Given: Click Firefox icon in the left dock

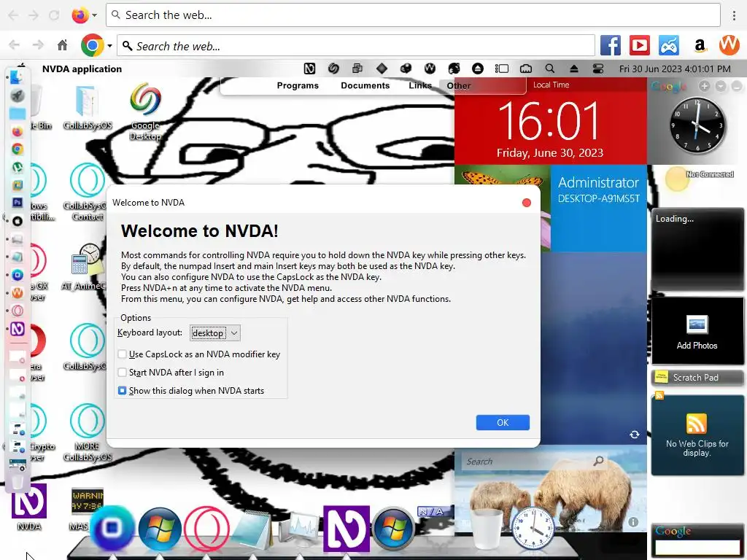Looking at the screenshot, I should [x=18, y=131].
